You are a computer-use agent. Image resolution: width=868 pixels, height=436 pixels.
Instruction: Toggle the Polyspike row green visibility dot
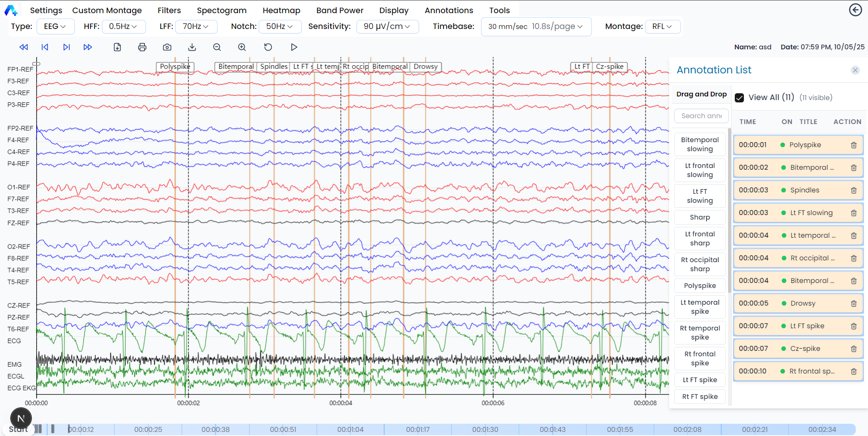(x=782, y=145)
